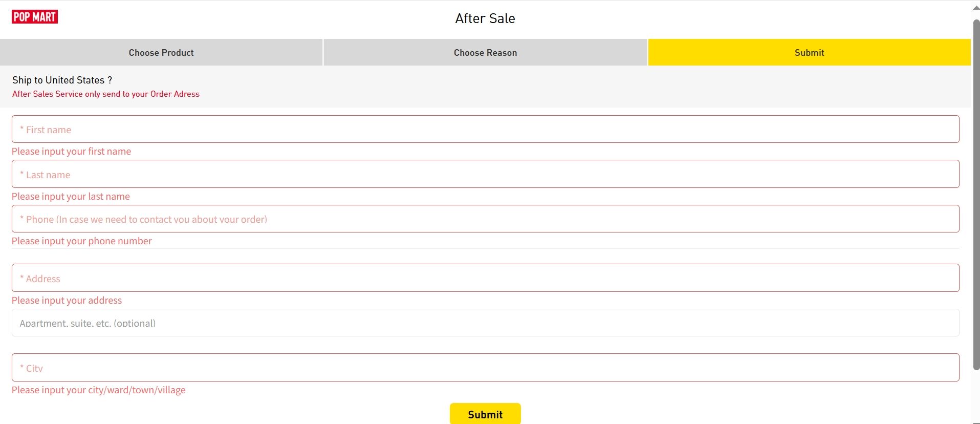Switch to the Choose Product tab
Screen dimensions: 980x424
coord(161,53)
